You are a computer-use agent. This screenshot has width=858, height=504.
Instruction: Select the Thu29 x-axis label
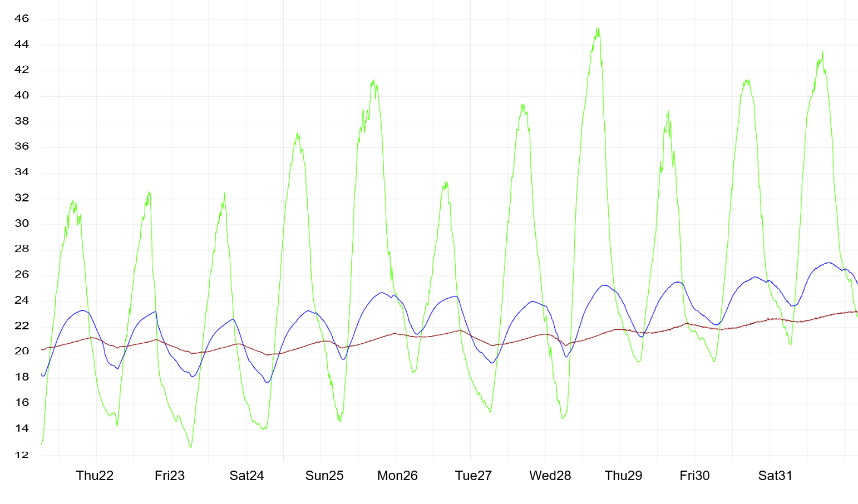pos(623,476)
